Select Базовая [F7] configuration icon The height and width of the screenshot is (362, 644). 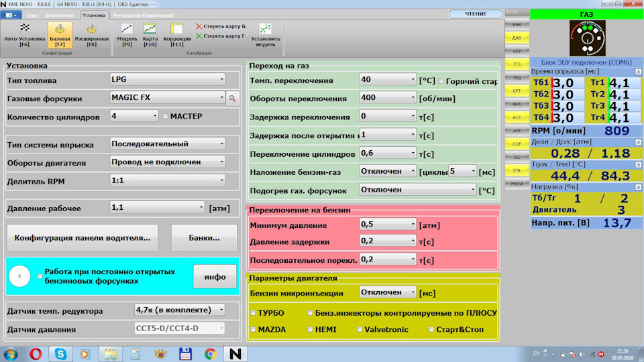point(60,35)
